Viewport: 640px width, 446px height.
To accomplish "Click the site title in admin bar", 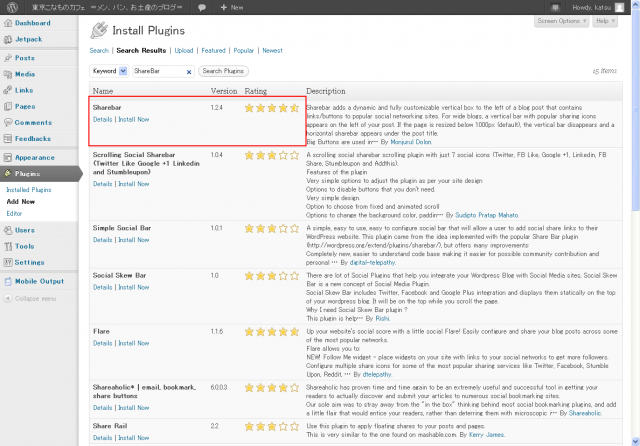I will coord(107,7).
